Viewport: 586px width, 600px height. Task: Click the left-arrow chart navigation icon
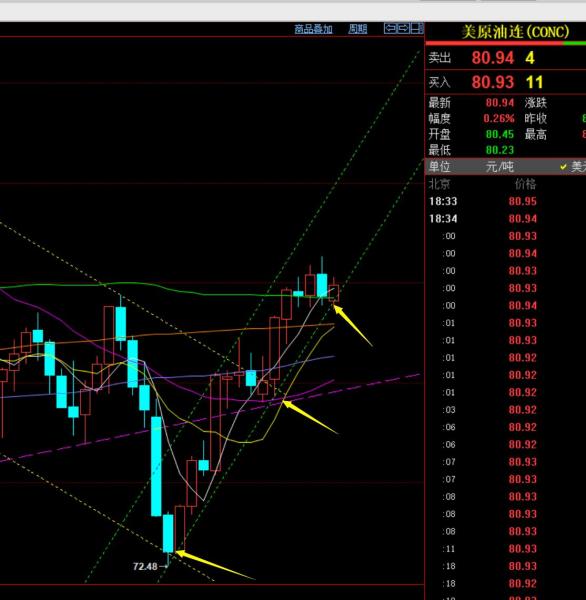[x=390, y=28]
